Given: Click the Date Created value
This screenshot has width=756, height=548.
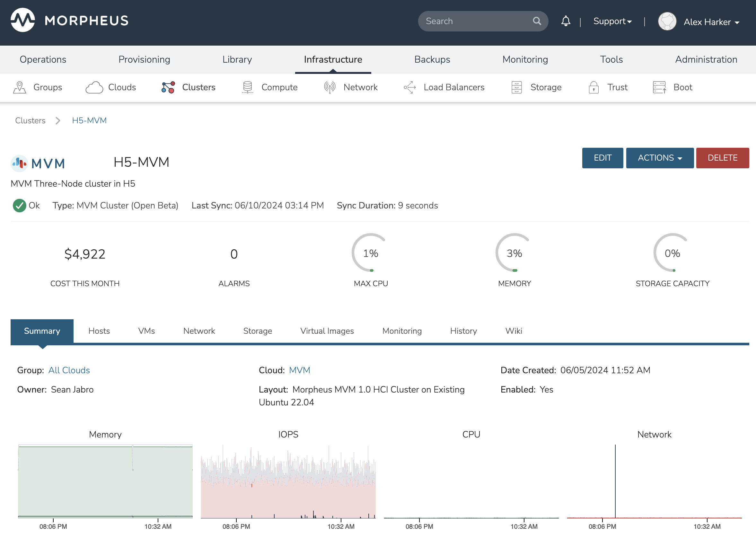Looking at the screenshot, I should [x=605, y=370].
